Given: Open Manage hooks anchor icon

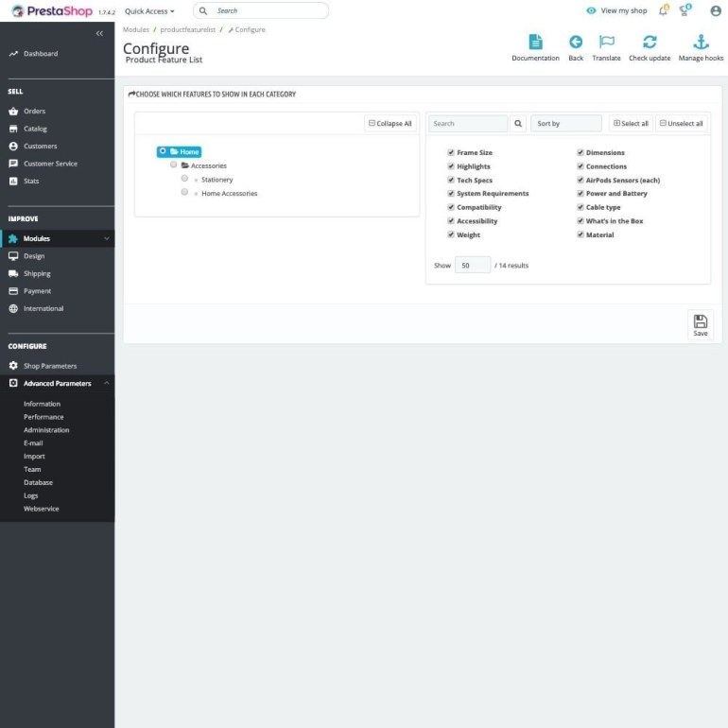Looking at the screenshot, I should click(701, 43).
